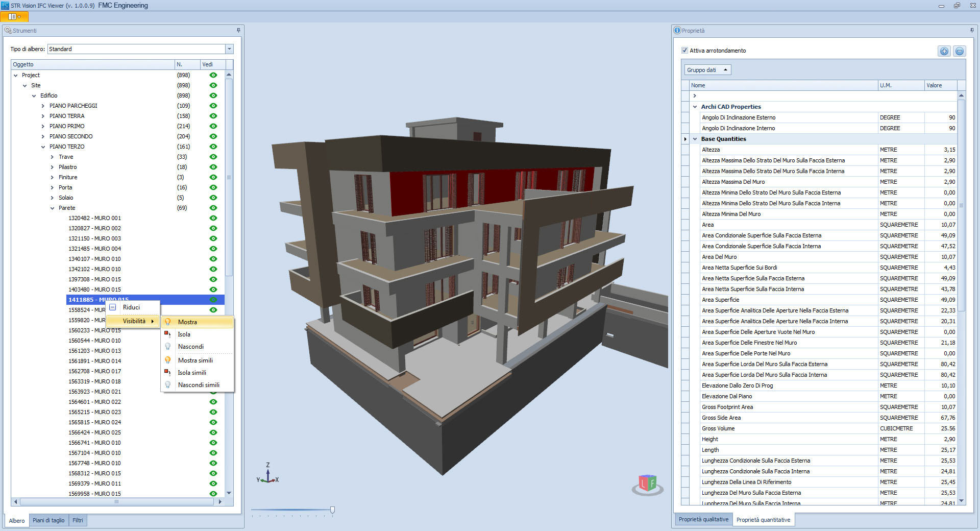980x531 pixels.
Task: Click the STR Vision app icon in title bar
Action: coord(5,6)
